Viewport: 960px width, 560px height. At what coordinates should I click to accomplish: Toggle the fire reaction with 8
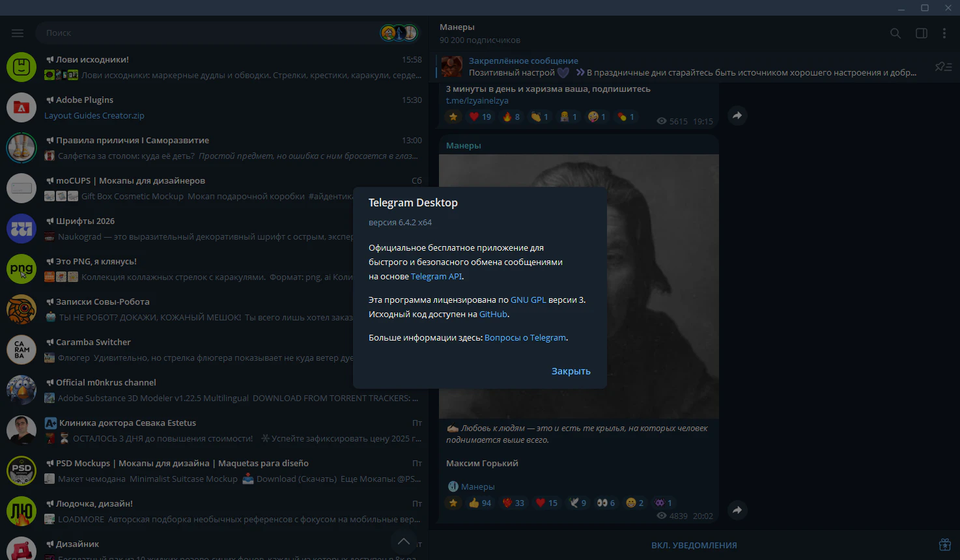511,117
